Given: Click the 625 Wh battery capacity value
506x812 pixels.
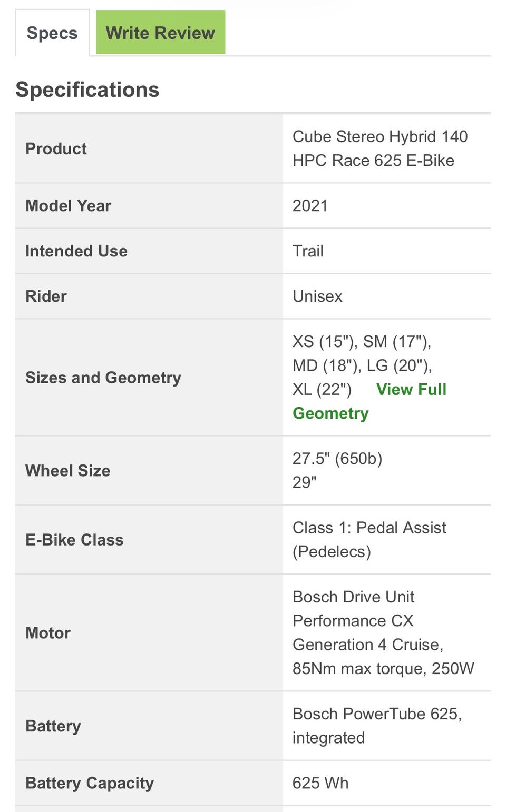Looking at the screenshot, I should (x=320, y=783).
